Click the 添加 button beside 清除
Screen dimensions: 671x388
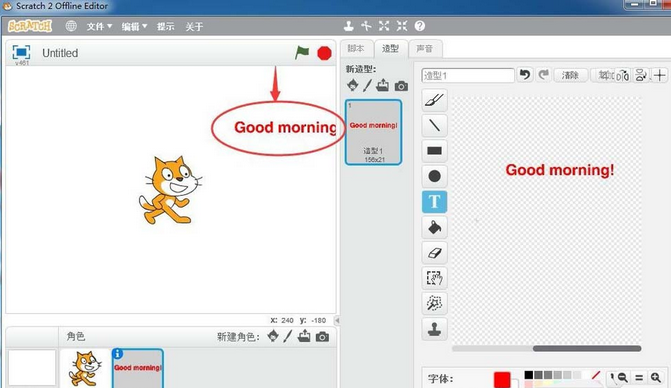(603, 75)
